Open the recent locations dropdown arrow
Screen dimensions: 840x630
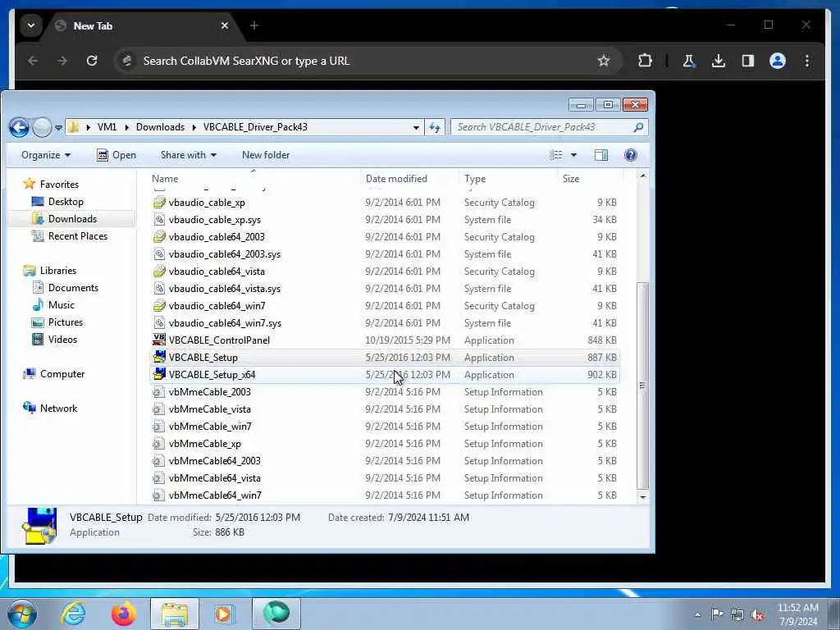tap(58, 127)
